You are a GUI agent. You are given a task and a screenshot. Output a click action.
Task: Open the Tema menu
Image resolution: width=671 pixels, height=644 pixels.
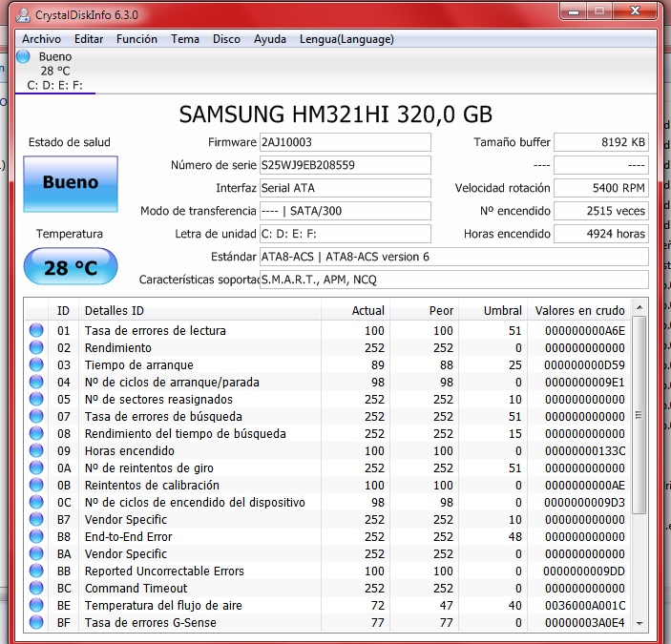coord(185,39)
